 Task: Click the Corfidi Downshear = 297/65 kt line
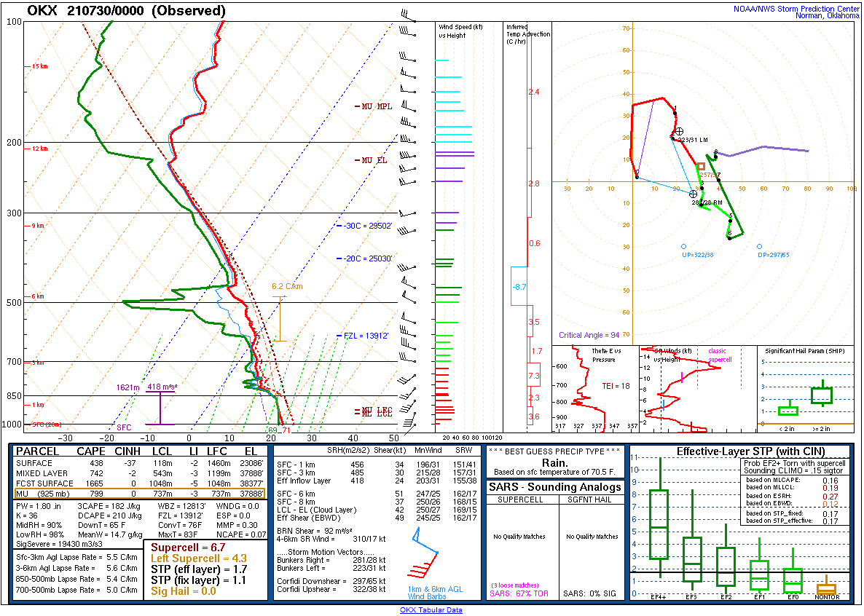point(331,581)
